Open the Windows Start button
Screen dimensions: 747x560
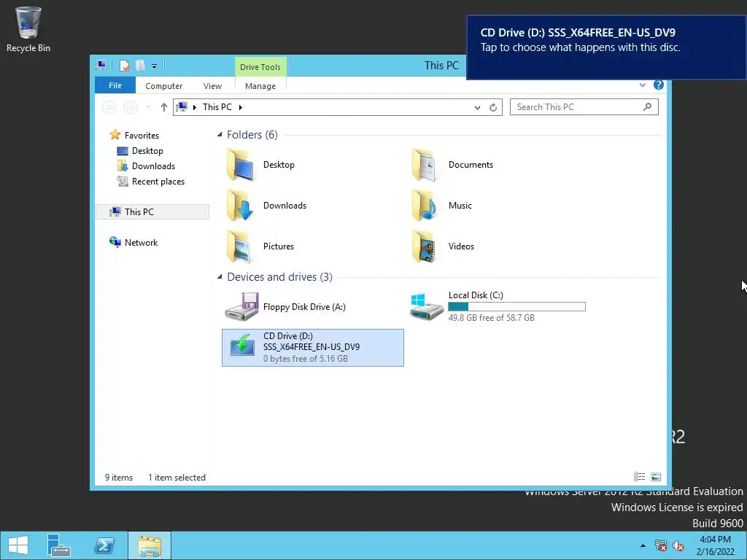click(18, 545)
